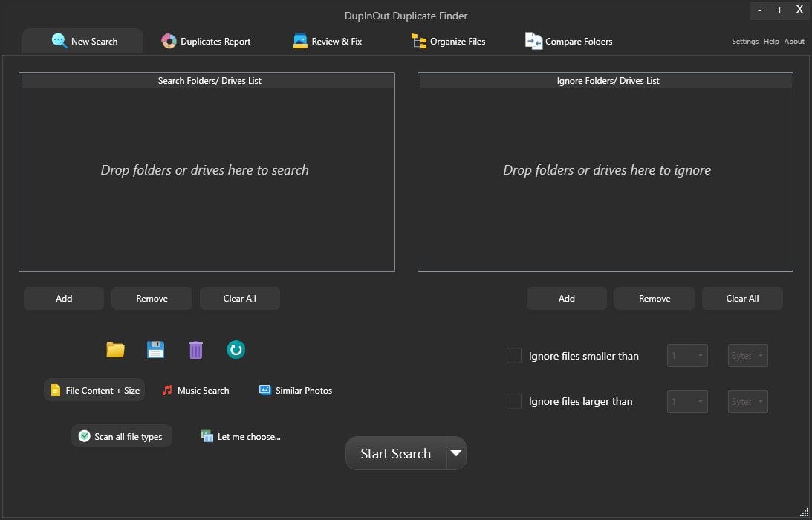Image resolution: width=812 pixels, height=520 pixels.
Task: Enable Ignore files larger than checkbox
Action: [x=514, y=401]
